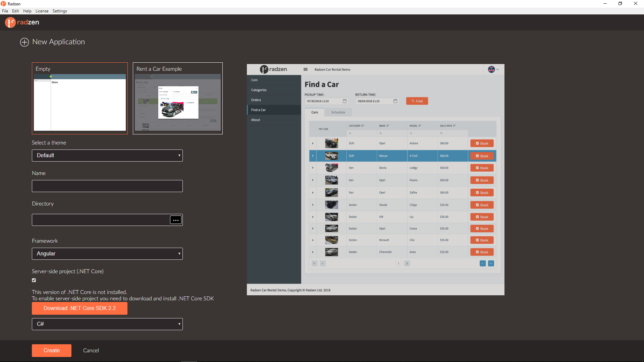Go to page 2 in the pager
This screenshot has width=644, height=362.
[407, 263]
